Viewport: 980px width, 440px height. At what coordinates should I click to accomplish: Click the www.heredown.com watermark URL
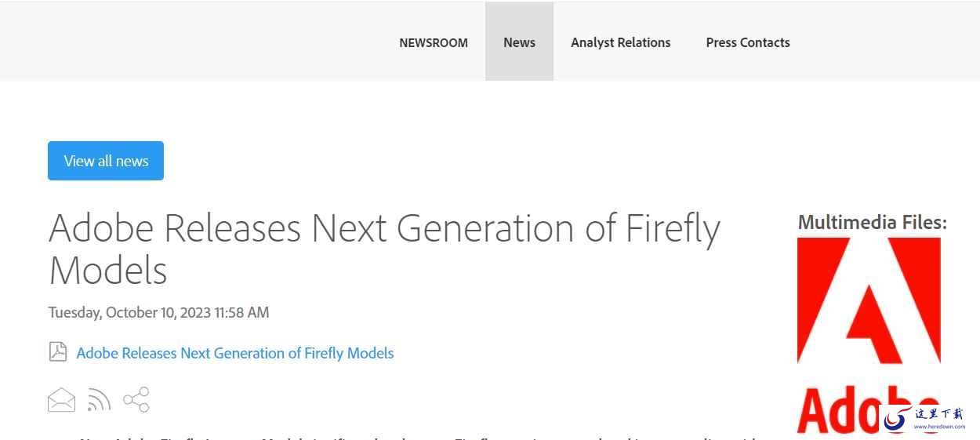tap(939, 427)
